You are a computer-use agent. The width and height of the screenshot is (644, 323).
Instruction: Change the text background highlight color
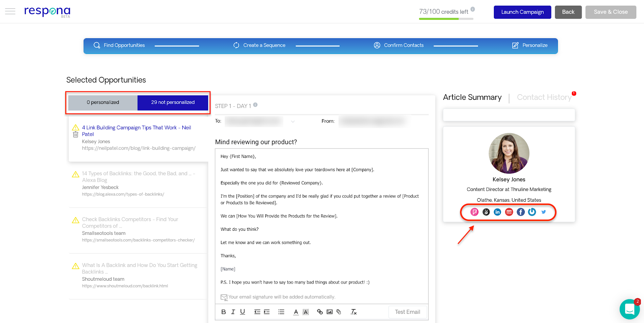[x=305, y=312]
